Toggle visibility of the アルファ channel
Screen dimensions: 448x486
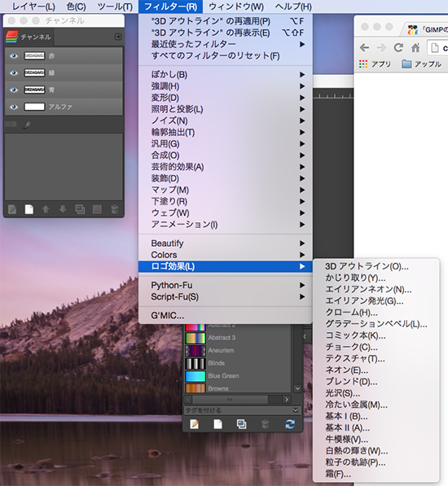coord(13,107)
